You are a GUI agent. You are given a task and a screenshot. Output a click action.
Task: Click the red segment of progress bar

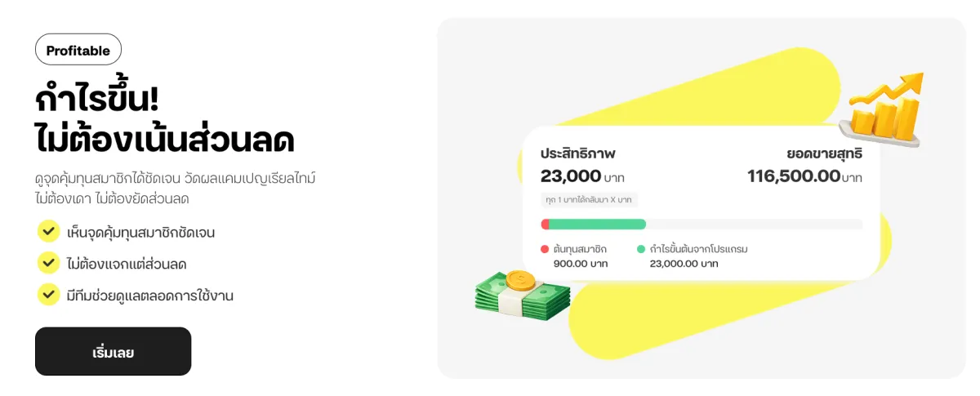click(x=545, y=224)
